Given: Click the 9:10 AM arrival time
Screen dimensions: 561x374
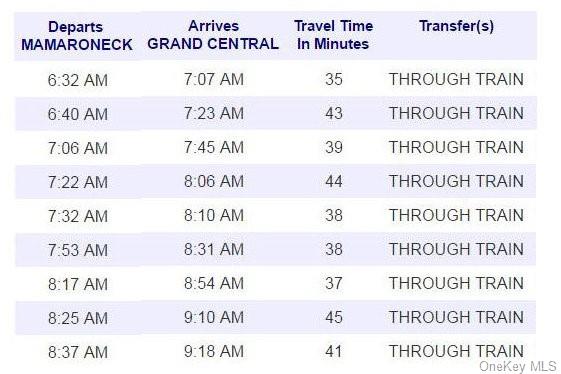Looking at the screenshot, I should pyautogui.click(x=214, y=317).
